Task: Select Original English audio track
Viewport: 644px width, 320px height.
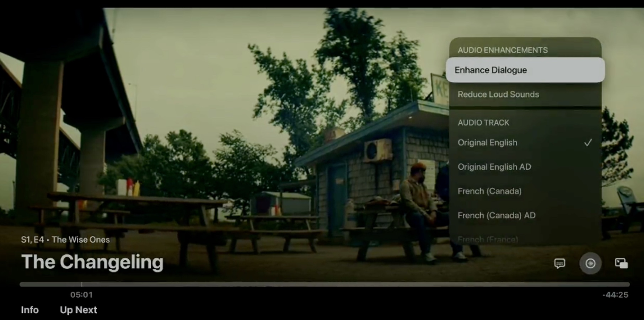Action: [525, 143]
